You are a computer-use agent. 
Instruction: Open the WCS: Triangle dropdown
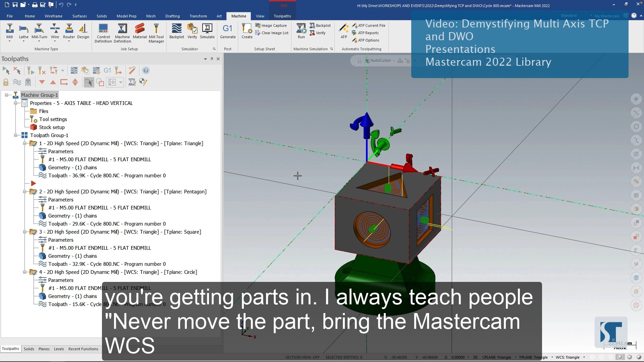tap(584, 357)
